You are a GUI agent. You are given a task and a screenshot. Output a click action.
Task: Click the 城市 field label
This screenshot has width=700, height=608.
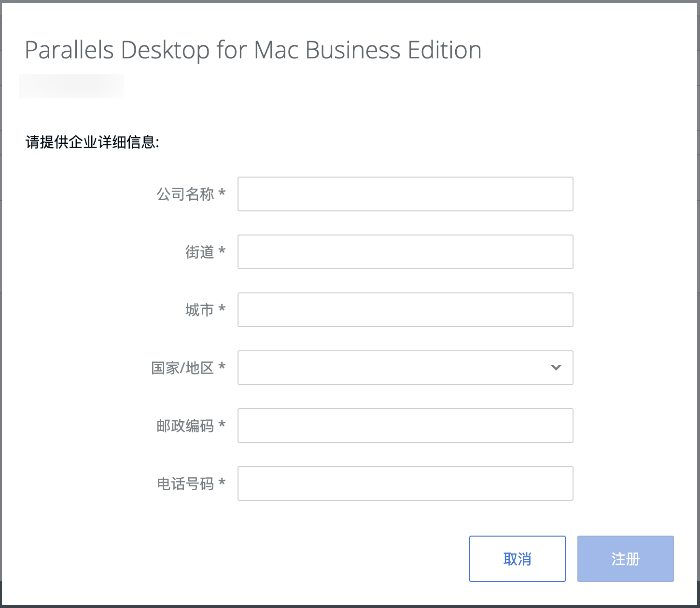tap(199, 310)
